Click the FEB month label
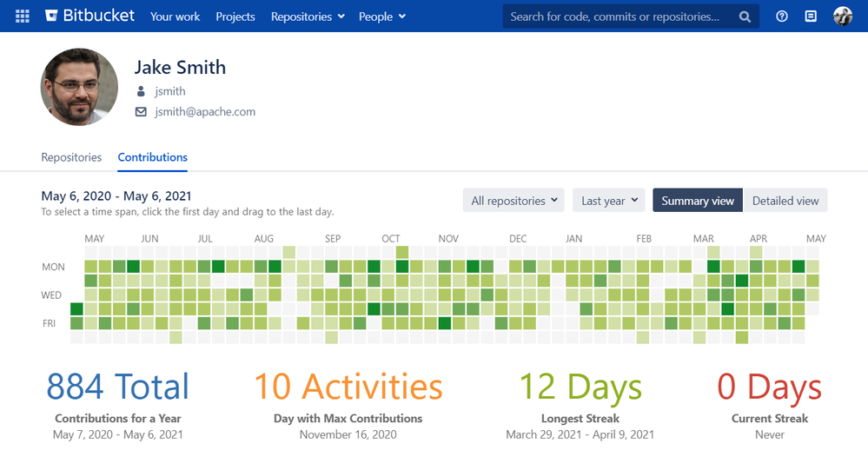 point(644,239)
